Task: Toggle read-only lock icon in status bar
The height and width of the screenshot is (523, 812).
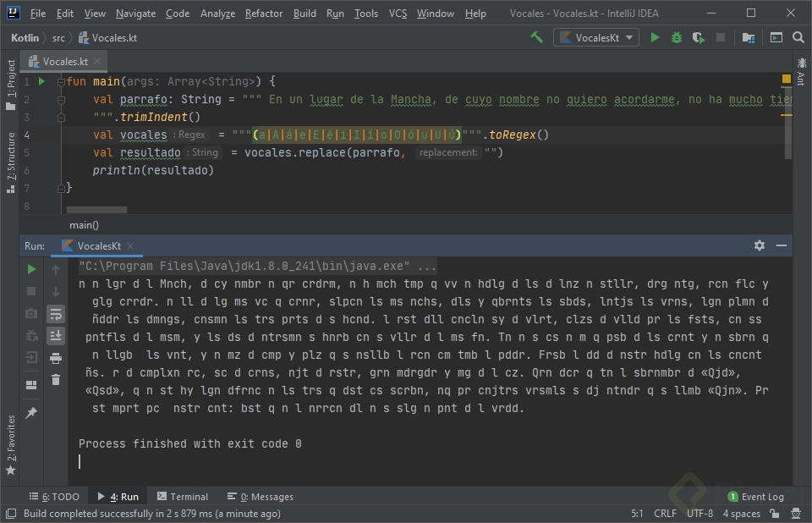Action: point(774,513)
